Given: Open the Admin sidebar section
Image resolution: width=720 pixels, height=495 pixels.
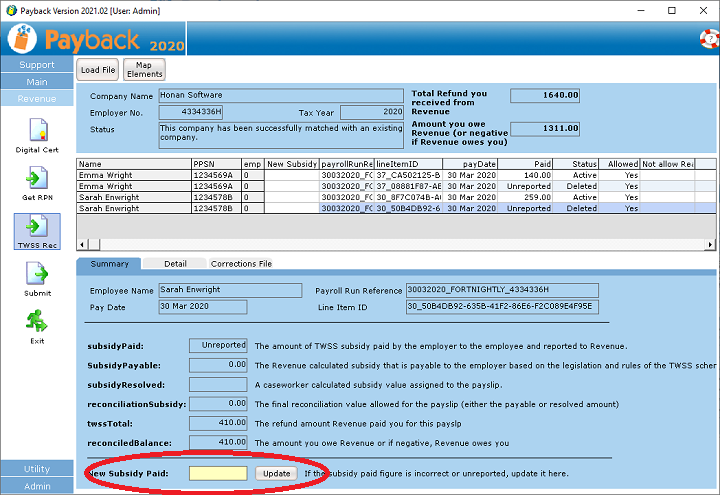Looking at the screenshot, I should click(37, 486).
